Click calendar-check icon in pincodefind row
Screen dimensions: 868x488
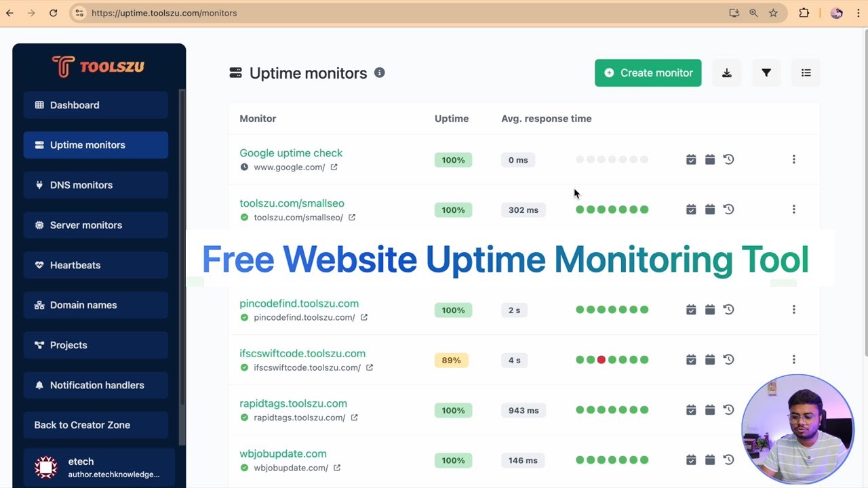691,310
